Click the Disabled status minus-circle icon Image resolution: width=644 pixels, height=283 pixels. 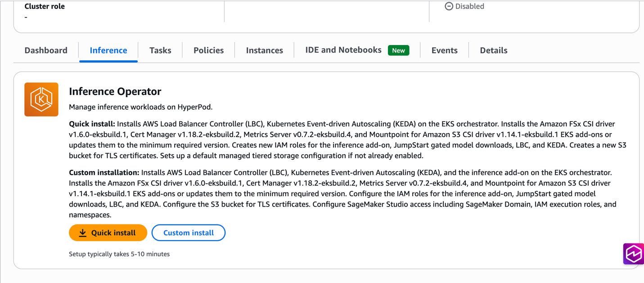[x=449, y=6]
